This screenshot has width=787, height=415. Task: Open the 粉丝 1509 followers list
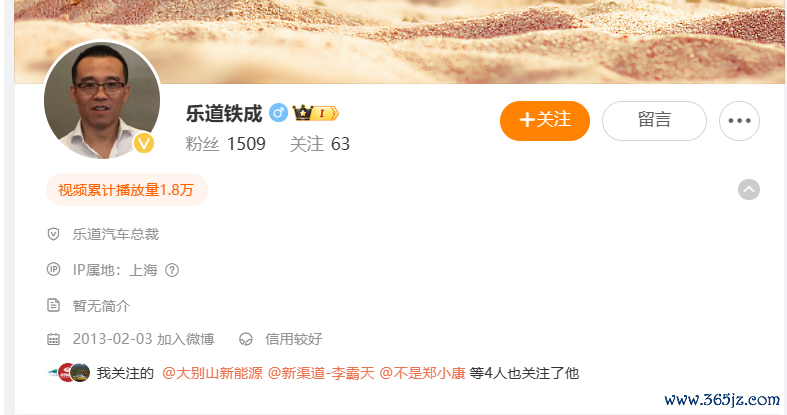point(225,144)
